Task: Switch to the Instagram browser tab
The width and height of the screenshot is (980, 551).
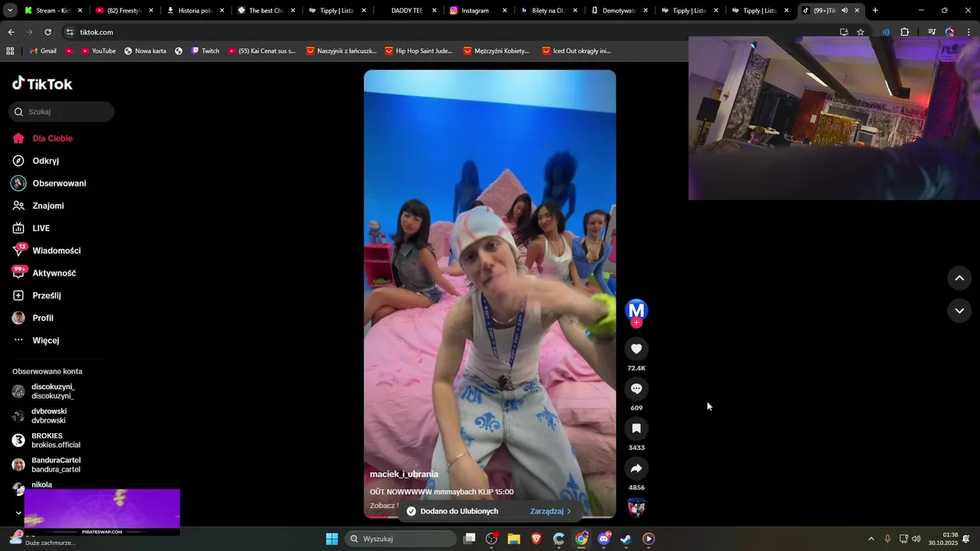Action: 479,11
